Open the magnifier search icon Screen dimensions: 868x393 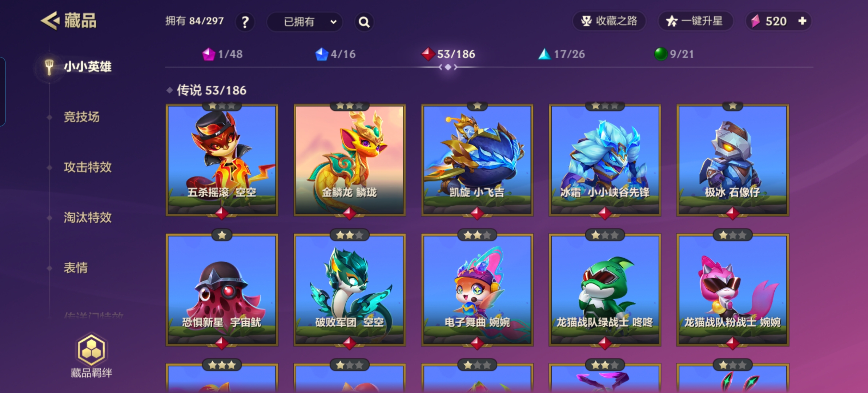click(x=364, y=22)
